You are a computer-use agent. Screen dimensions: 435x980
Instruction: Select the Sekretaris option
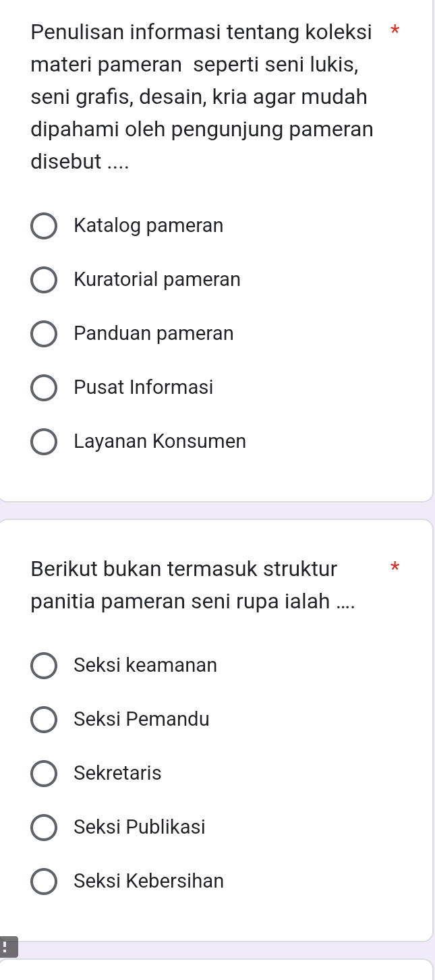(43, 773)
